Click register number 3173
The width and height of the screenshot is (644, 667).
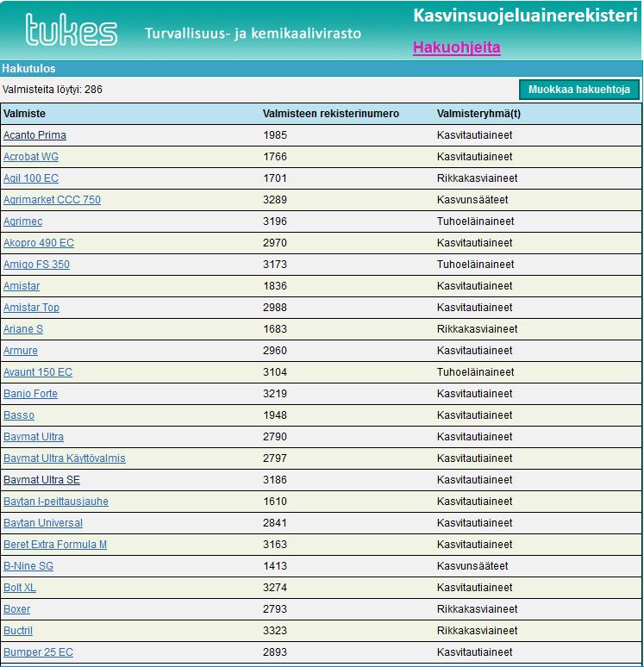coord(275,265)
